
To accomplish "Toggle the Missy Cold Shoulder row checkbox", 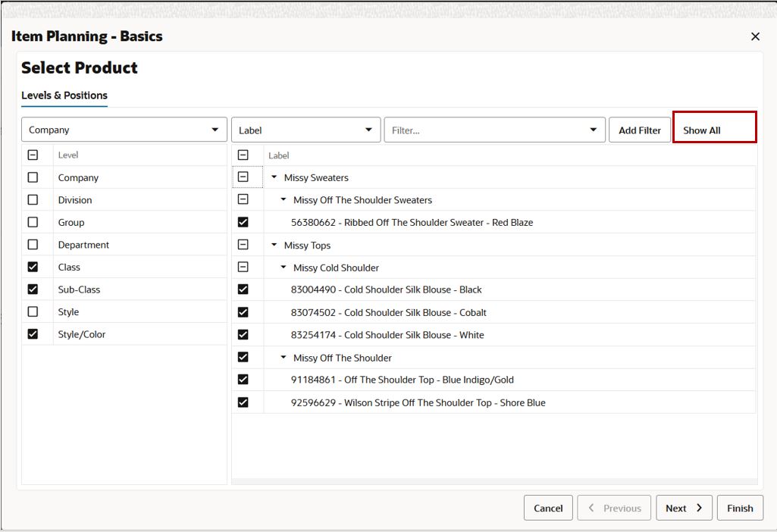I will pyautogui.click(x=243, y=267).
